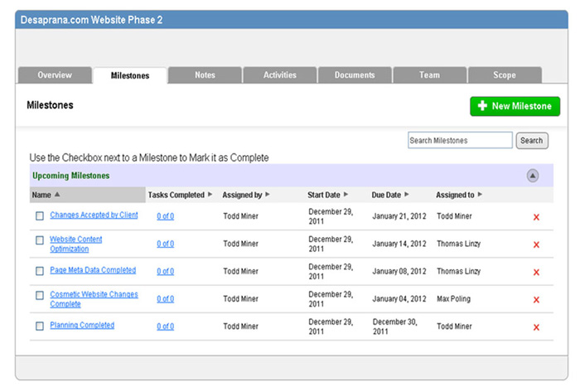
Task: Open the Documents tab
Action: click(x=355, y=75)
